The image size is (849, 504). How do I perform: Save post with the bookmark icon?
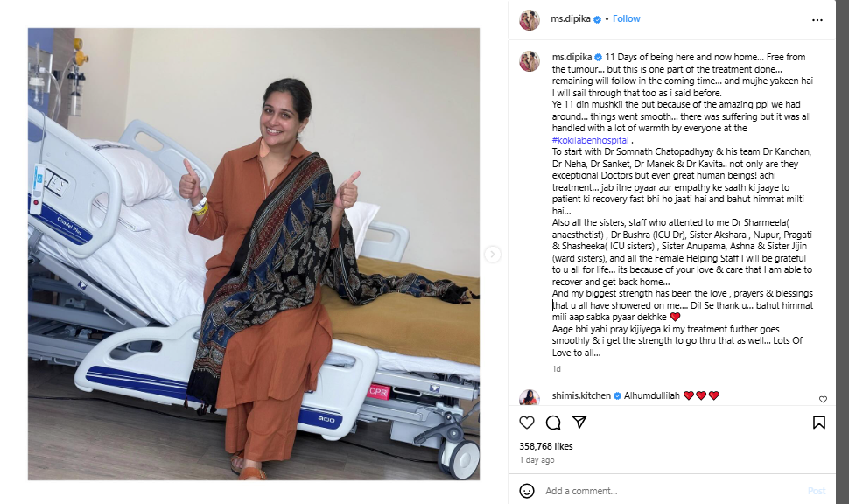(818, 423)
